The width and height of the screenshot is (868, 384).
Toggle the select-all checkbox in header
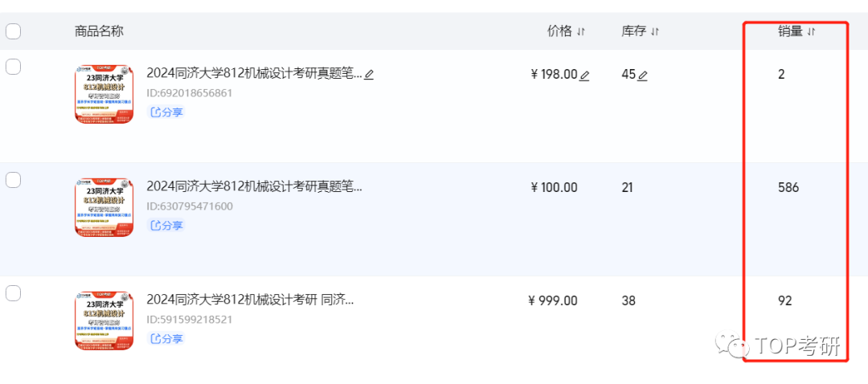[x=14, y=31]
